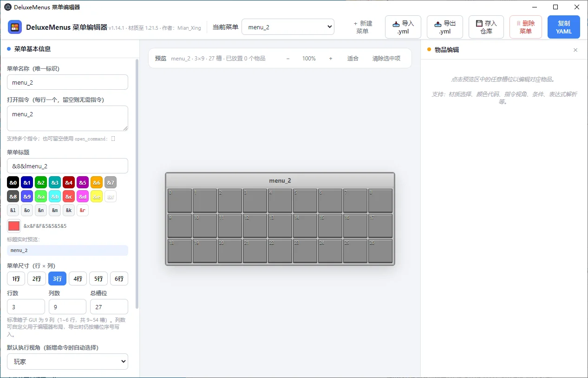Insert the &d pink color code
Viewport: 588px width, 378px height.
pos(83,196)
